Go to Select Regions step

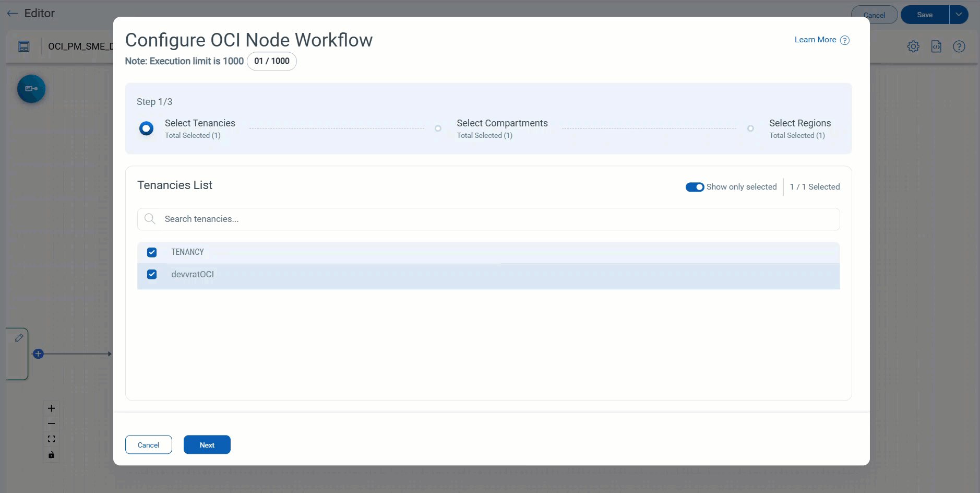[x=799, y=123]
